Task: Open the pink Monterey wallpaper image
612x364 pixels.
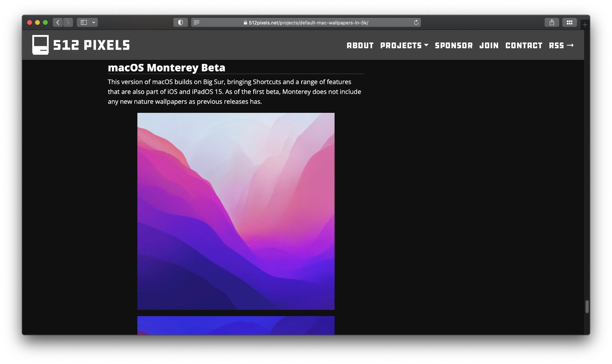Action: click(x=236, y=211)
